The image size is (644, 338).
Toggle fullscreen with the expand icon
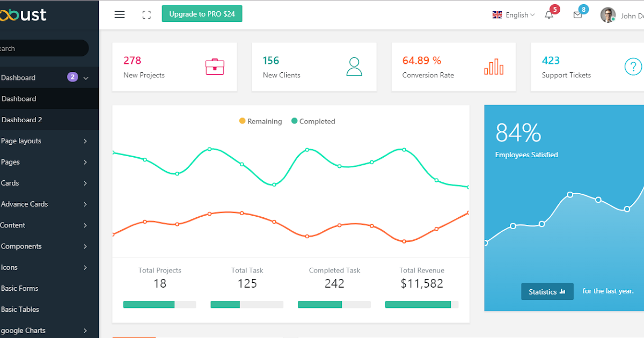[147, 15]
